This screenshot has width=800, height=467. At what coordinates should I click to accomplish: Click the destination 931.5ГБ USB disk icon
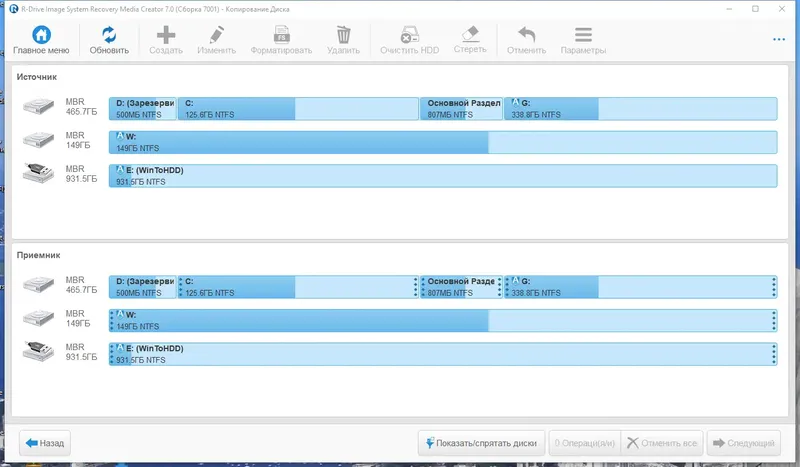coord(38,352)
